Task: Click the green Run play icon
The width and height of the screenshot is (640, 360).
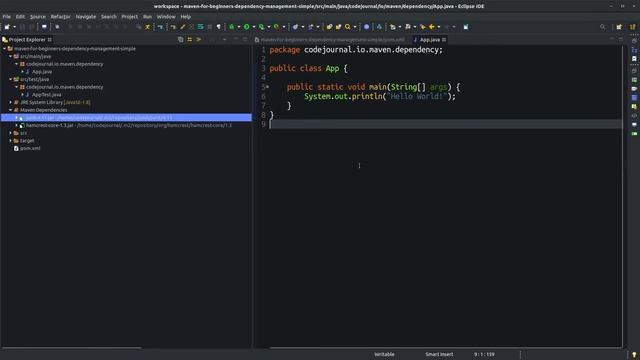Action: pos(247,27)
